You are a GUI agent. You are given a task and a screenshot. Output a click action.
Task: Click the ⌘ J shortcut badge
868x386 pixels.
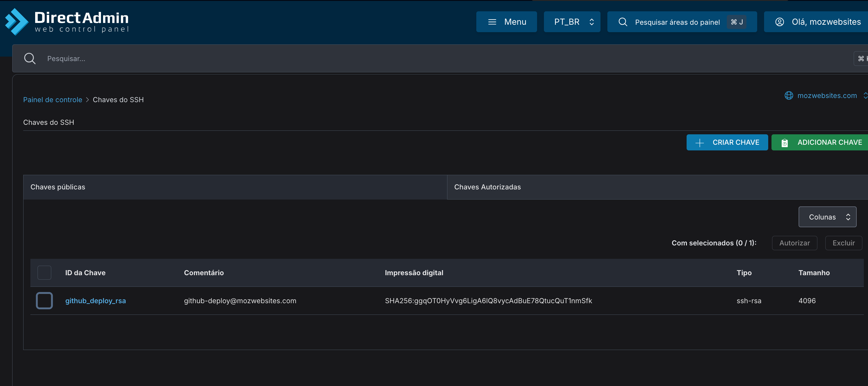[x=736, y=22]
